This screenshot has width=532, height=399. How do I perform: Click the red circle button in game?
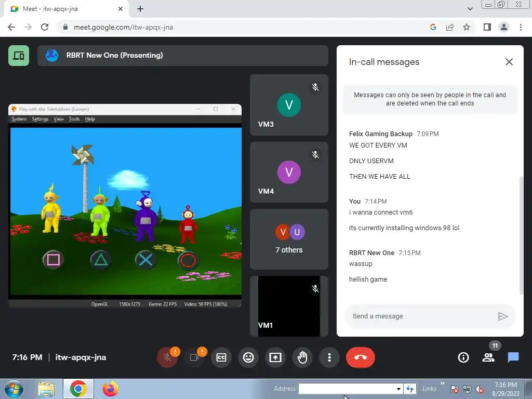188,260
